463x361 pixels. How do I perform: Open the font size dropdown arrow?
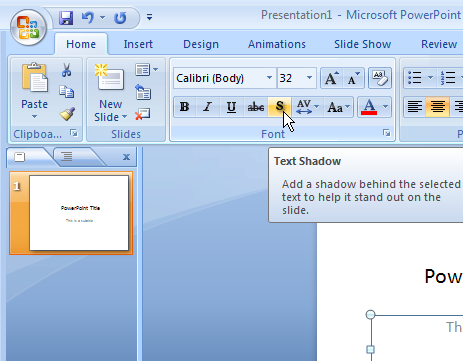(309, 78)
